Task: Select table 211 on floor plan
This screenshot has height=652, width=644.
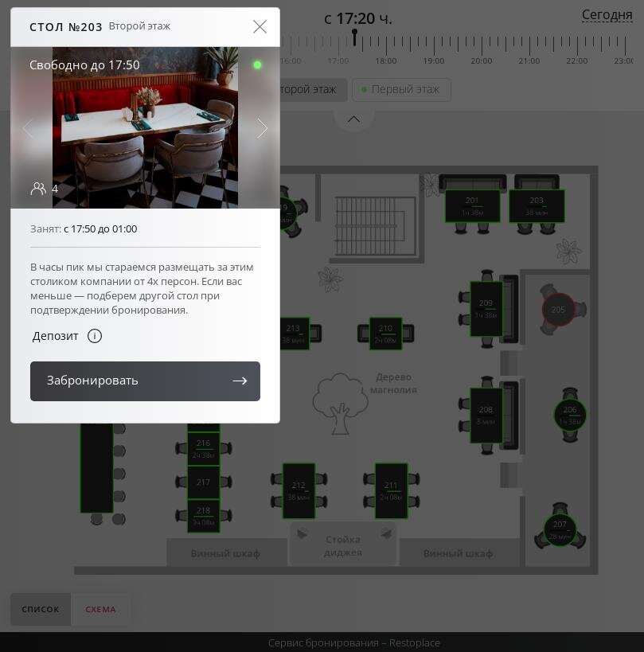Action: click(x=391, y=491)
